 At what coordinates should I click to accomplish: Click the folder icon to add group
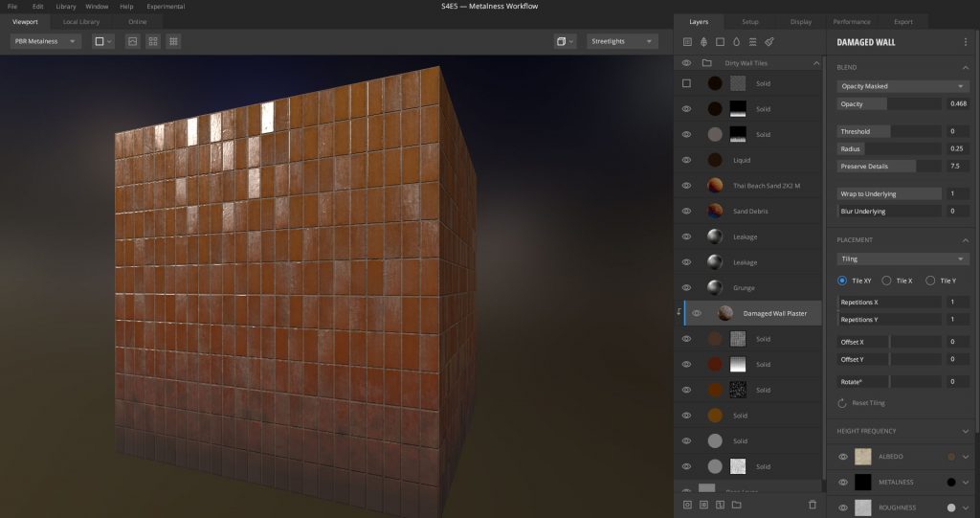click(736, 504)
